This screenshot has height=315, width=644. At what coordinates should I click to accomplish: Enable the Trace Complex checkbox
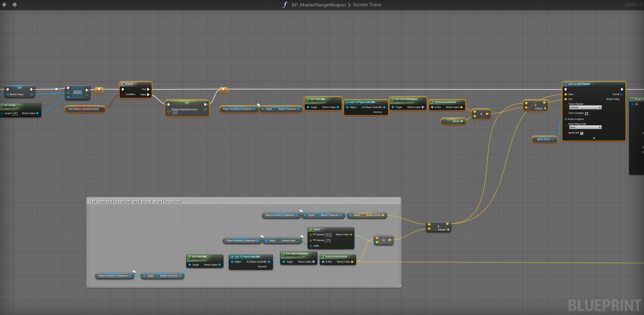587,113
